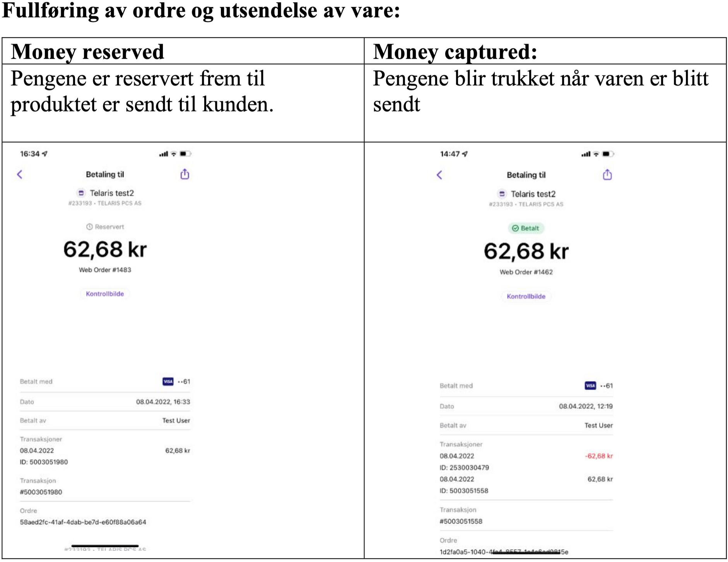728x562 pixels.
Task: Select the red -62,68 kr refund amount
Action: (x=599, y=456)
